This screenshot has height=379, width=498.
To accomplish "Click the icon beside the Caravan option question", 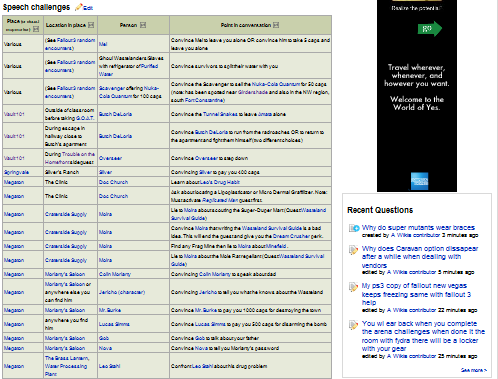I will click(353, 250).
